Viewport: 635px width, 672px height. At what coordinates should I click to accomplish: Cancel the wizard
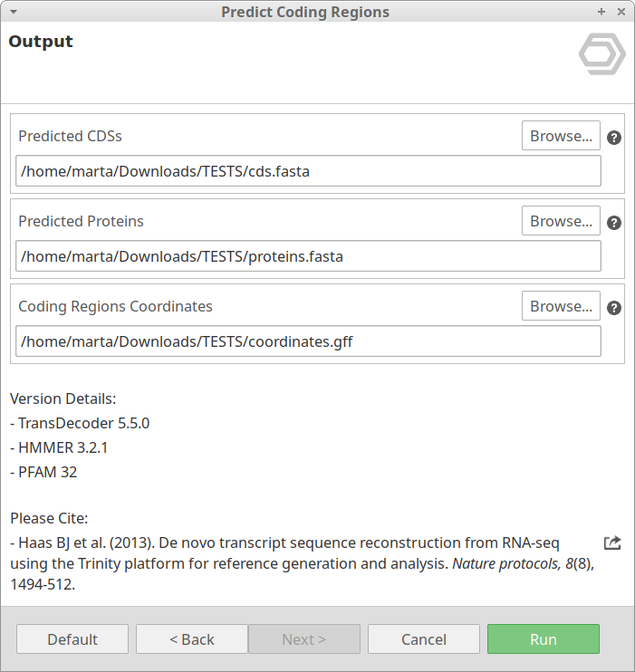(x=424, y=639)
